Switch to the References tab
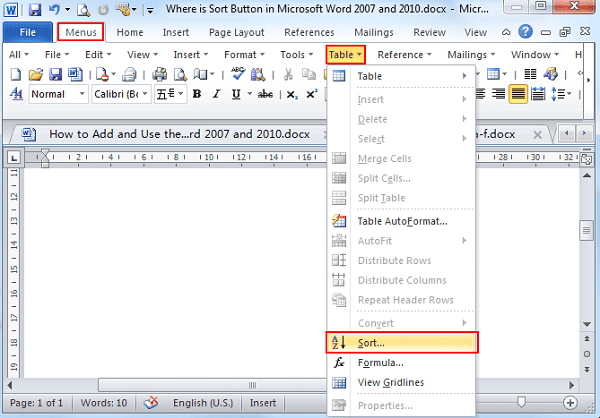The height and width of the screenshot is (418, 600). pos(309,32)
